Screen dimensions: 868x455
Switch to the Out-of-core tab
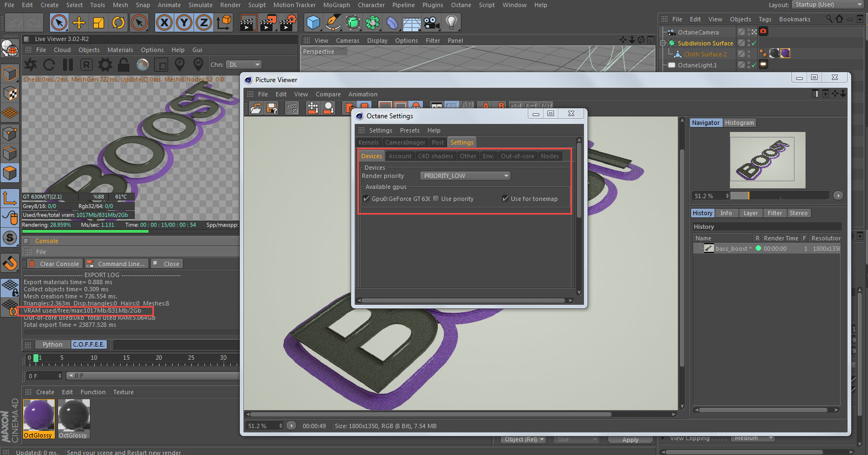[517, 156]
